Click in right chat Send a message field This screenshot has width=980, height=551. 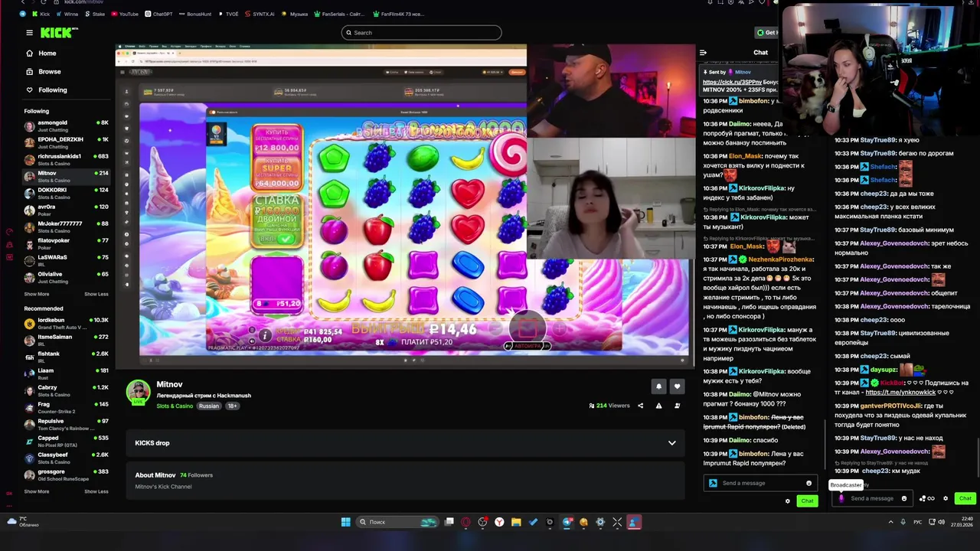pos(872,498)
